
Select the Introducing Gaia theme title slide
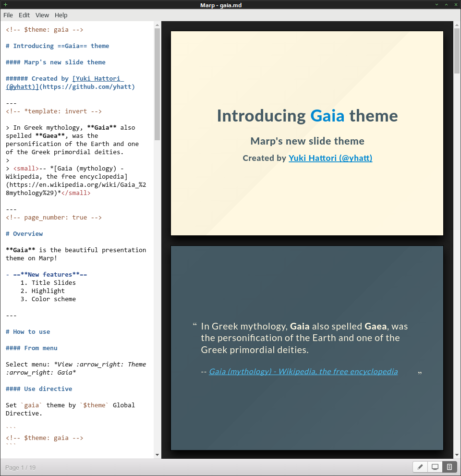coord(307,133)
